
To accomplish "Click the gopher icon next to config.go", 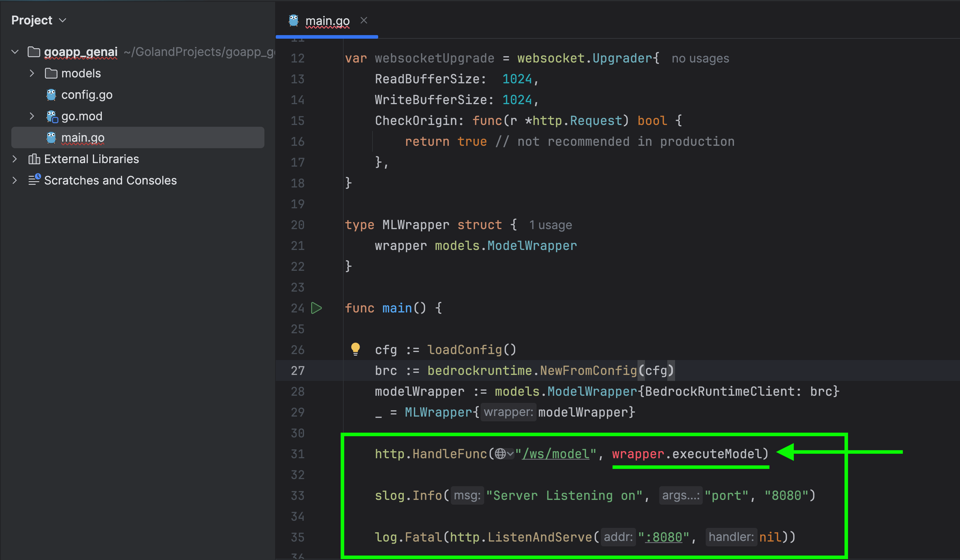I will click(51, 95).
